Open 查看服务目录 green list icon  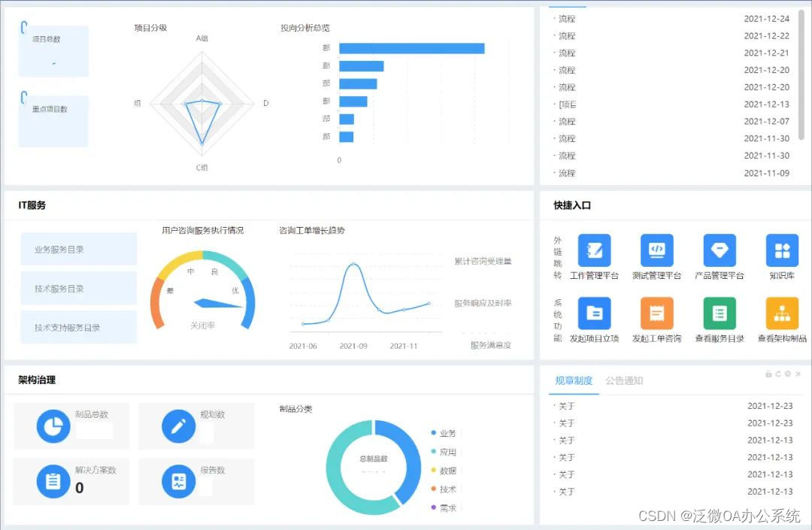[720, 313]
